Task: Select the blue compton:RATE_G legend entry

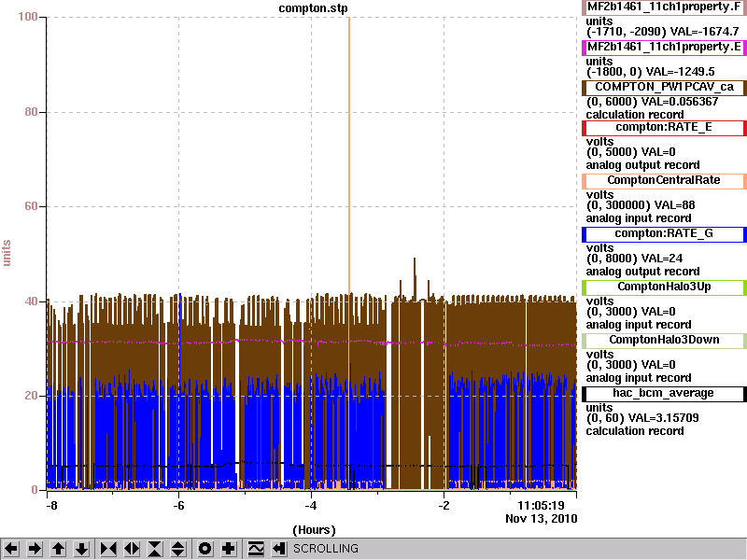Action: click(664, 234)
